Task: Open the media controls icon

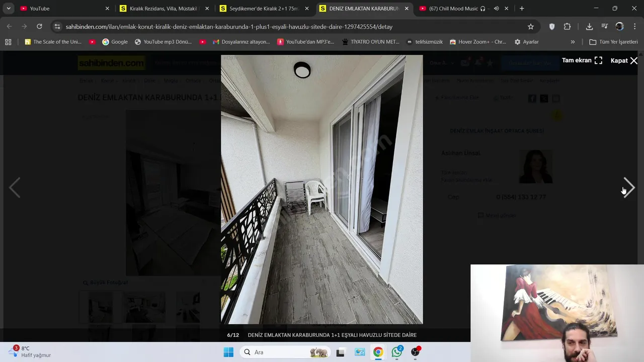Action: (605, 27)
